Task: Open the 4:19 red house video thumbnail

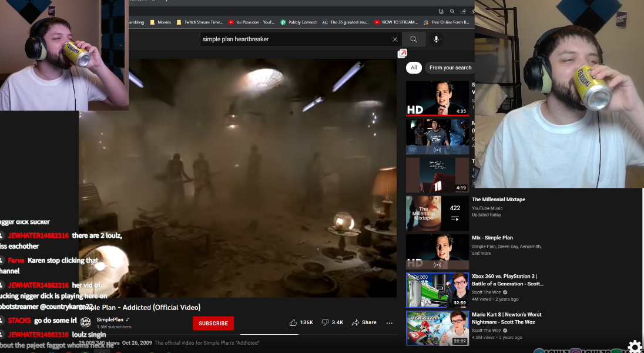Action: pos(437,175)
